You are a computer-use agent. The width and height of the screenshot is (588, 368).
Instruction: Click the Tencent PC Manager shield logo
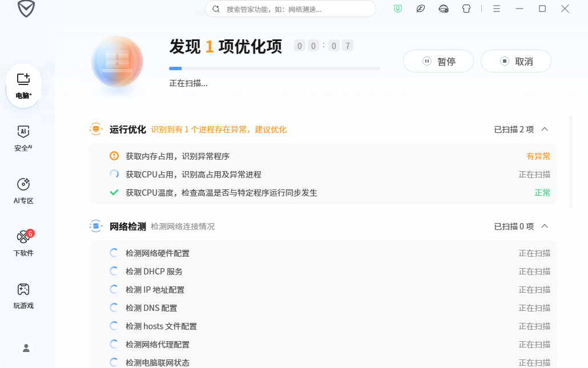(x=26, y=9)
